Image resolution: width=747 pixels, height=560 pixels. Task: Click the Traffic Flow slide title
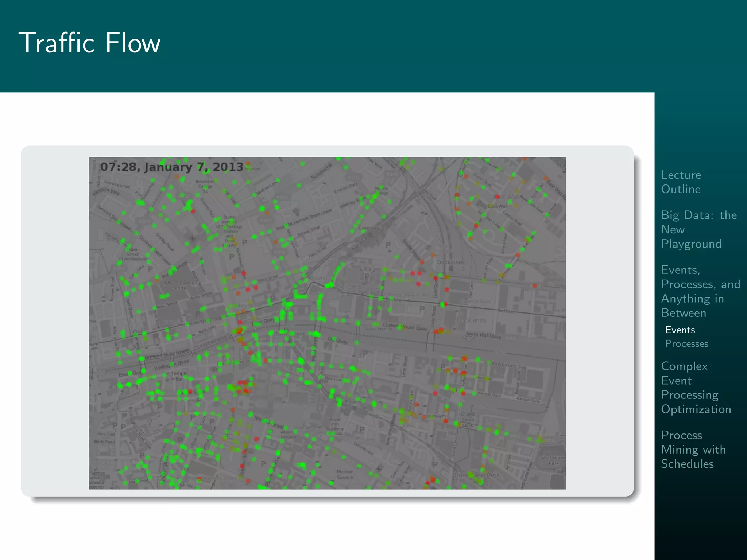[x=89, y=43]
